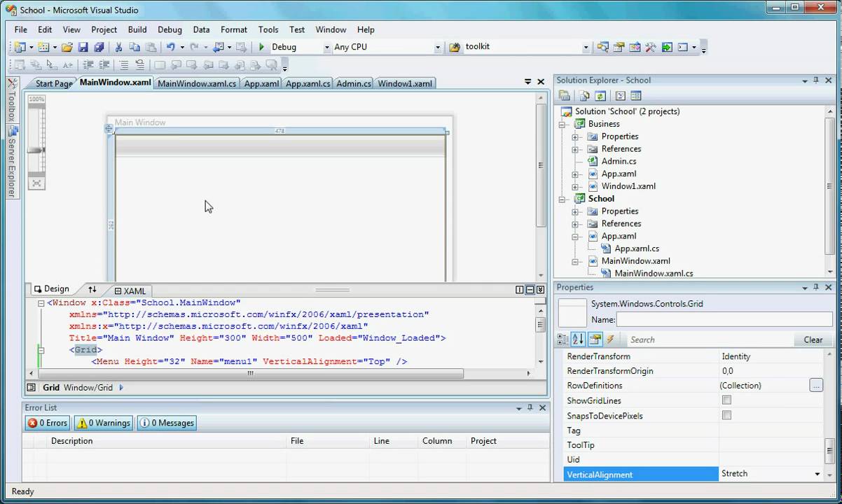Image resolution: width=842 pixels, height=504 pixels.
Task: Increase line indent in the text editor toolbar
Action: coord(105,65)
